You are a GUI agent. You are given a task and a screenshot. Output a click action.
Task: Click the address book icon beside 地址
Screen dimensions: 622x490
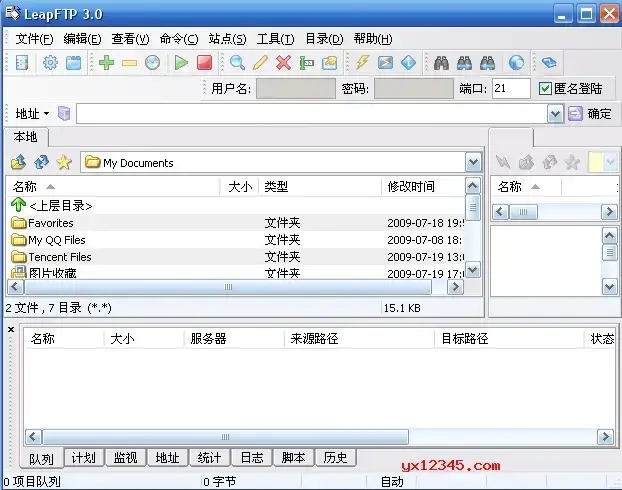click(64, 113)
